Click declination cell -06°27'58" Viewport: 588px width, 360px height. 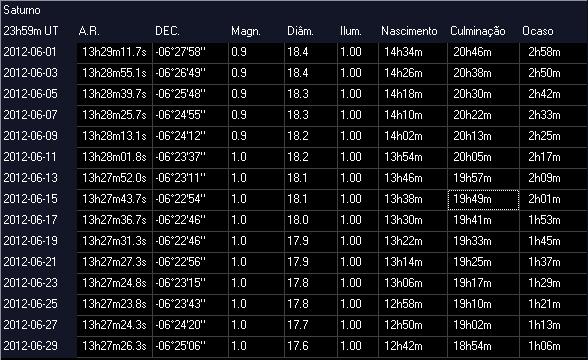[x=190, y=52]
